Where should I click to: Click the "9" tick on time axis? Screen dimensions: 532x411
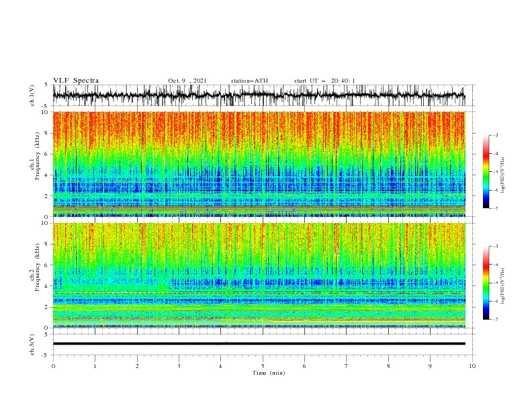coord(430,366)
